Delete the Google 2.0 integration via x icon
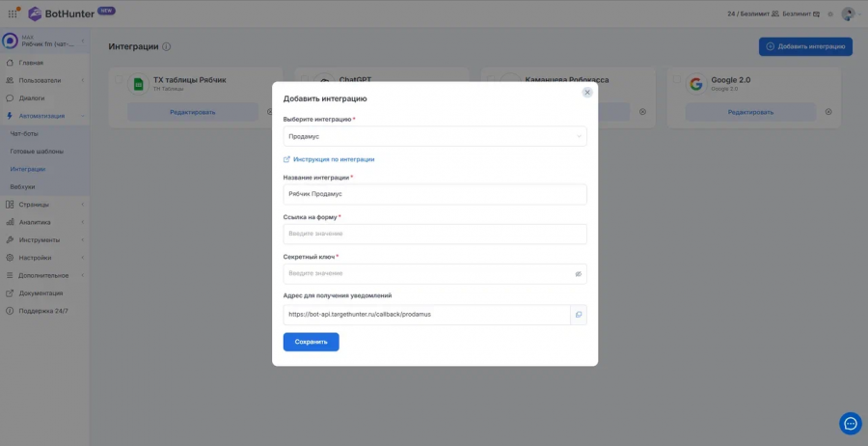Image resolution: width=868 pixels, height=446 pixels. [828, 112]
